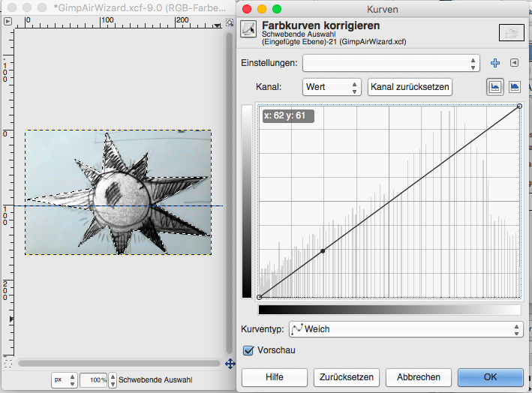Click the horizontal scrollbar of the image window
Viewport: 532px width, 393px height.
pyautogui.click(x=119, y=364)
